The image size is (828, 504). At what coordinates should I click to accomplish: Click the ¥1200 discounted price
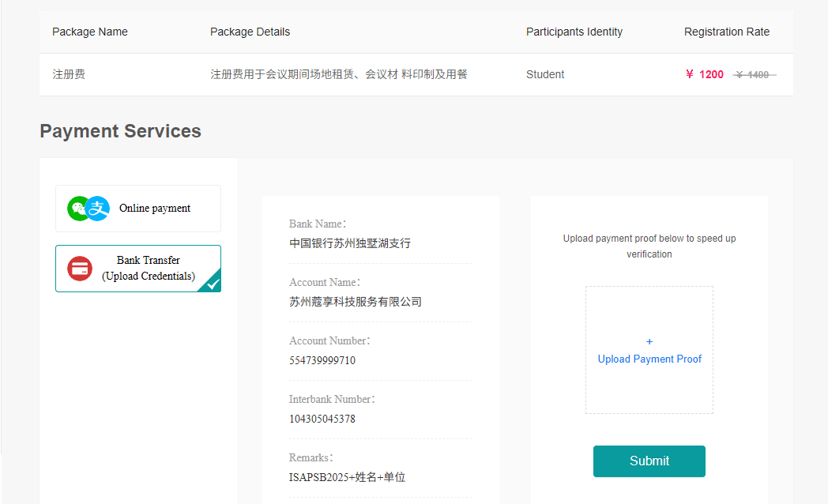pyautogui.click(x=705, y=74)
